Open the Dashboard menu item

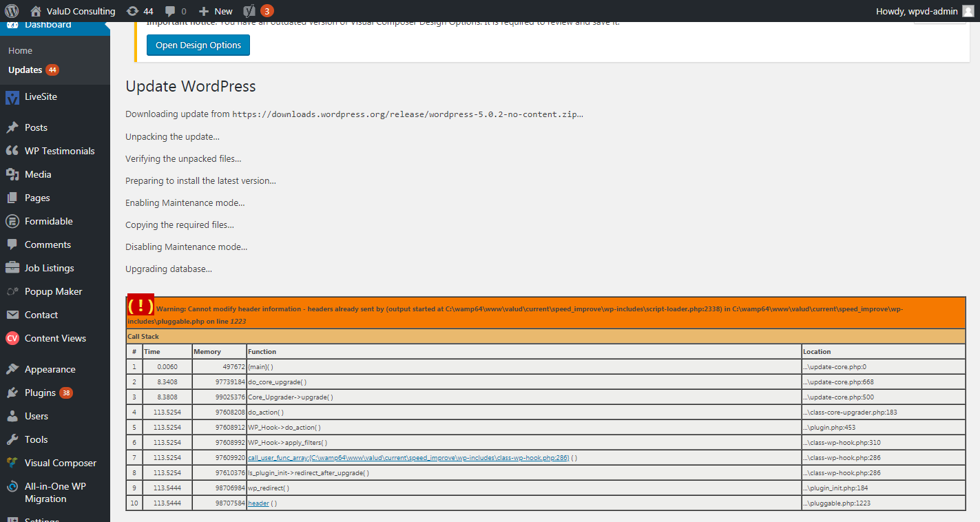point(48,25)
